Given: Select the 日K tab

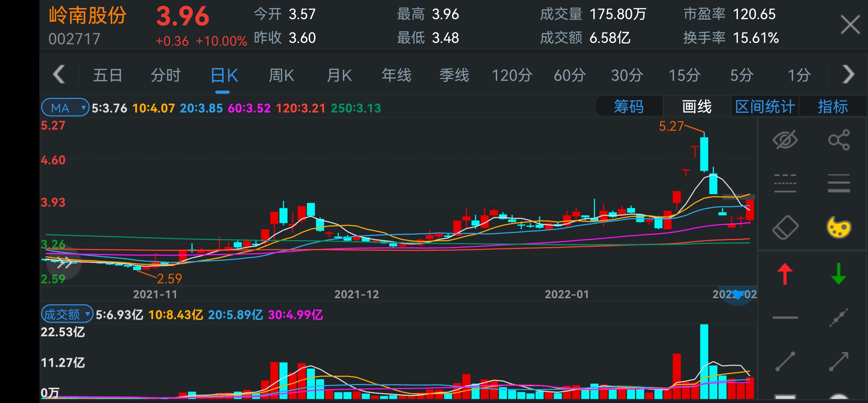Looking at the screenshot, I should [224, 76].
